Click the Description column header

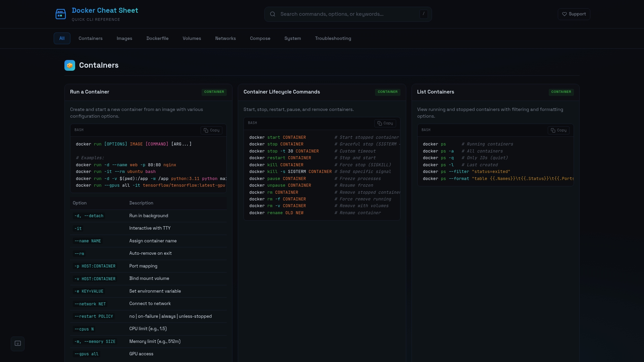(141, 203)
